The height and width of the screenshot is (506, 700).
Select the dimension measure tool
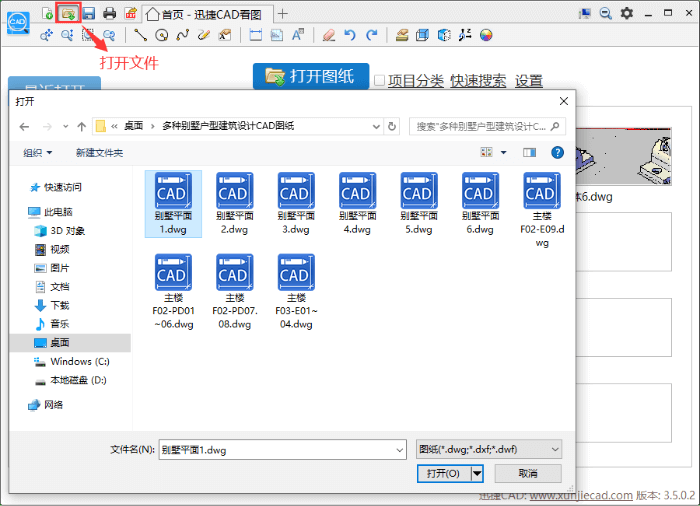pyautogui.click(x=255, y=35)
